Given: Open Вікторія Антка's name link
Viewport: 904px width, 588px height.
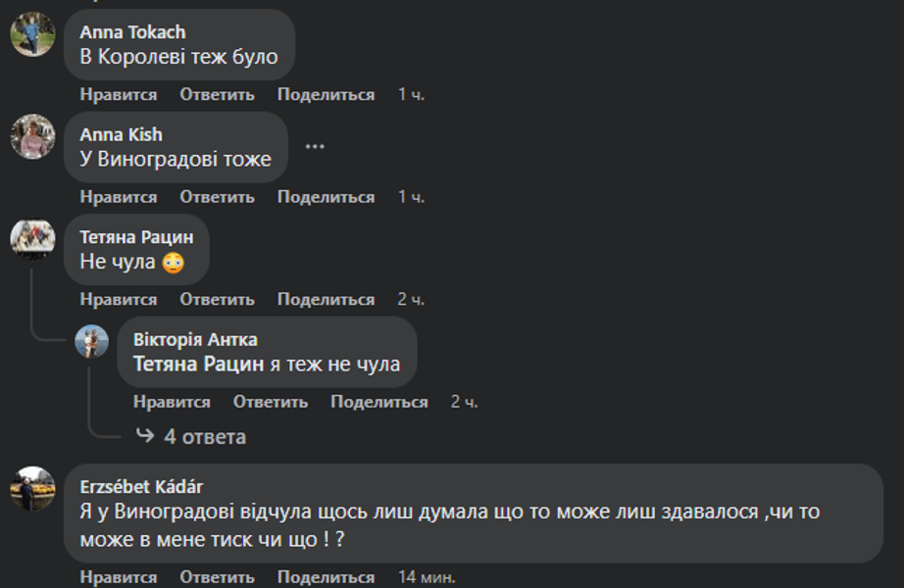Looking at the screenshot, I should [x=195, y=340].
